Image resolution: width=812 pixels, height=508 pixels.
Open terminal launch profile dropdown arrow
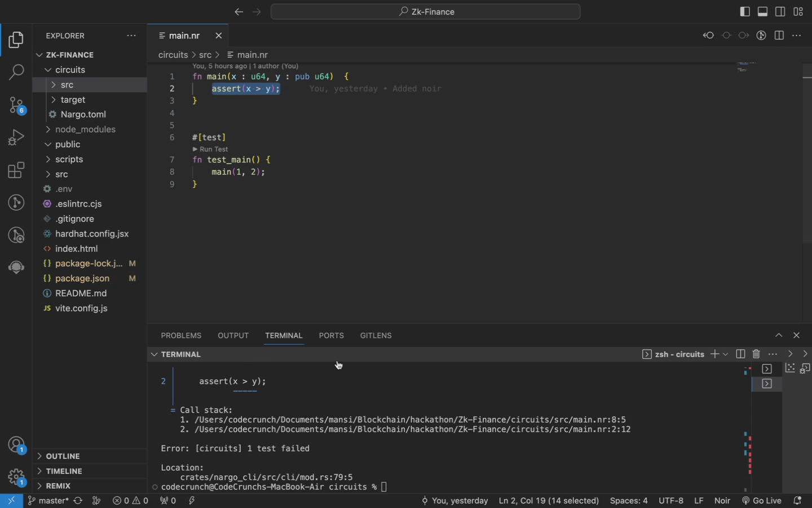(x=726, y=354)
